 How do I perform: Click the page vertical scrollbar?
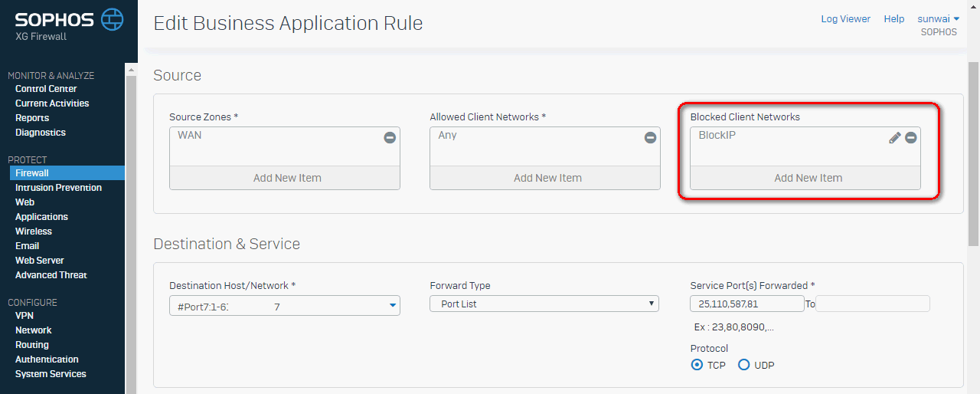click(x=973, y=153)
